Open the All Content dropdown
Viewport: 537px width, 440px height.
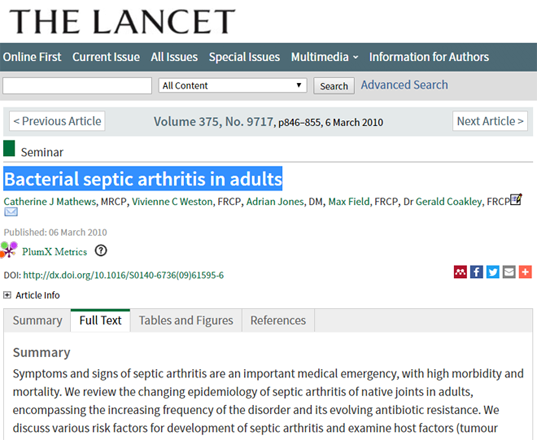tap(233, 85)
